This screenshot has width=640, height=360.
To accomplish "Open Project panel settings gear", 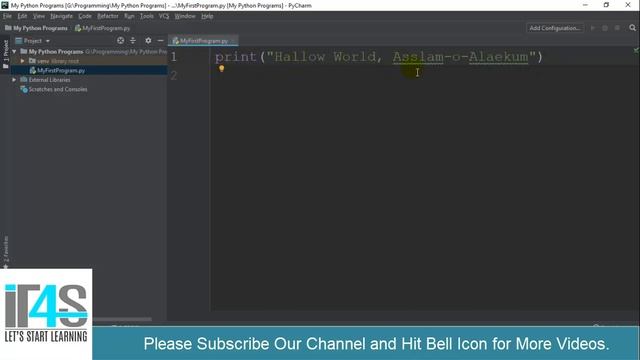I will 148,40.
